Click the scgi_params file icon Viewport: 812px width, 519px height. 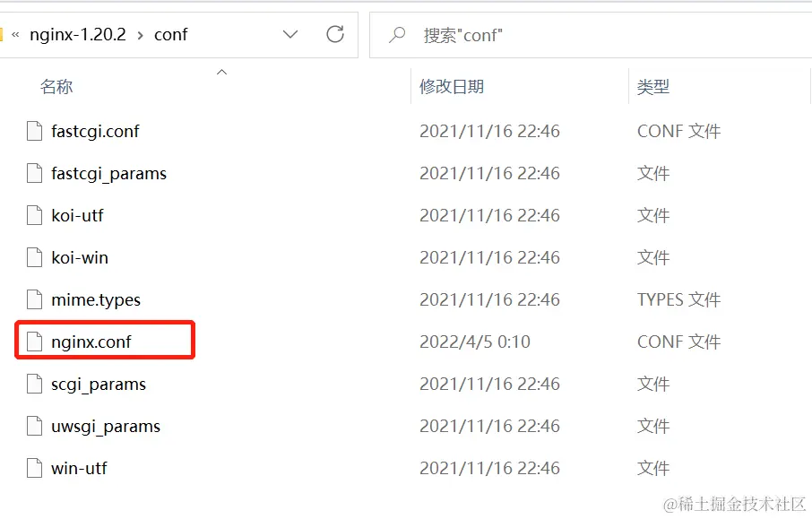35,384
